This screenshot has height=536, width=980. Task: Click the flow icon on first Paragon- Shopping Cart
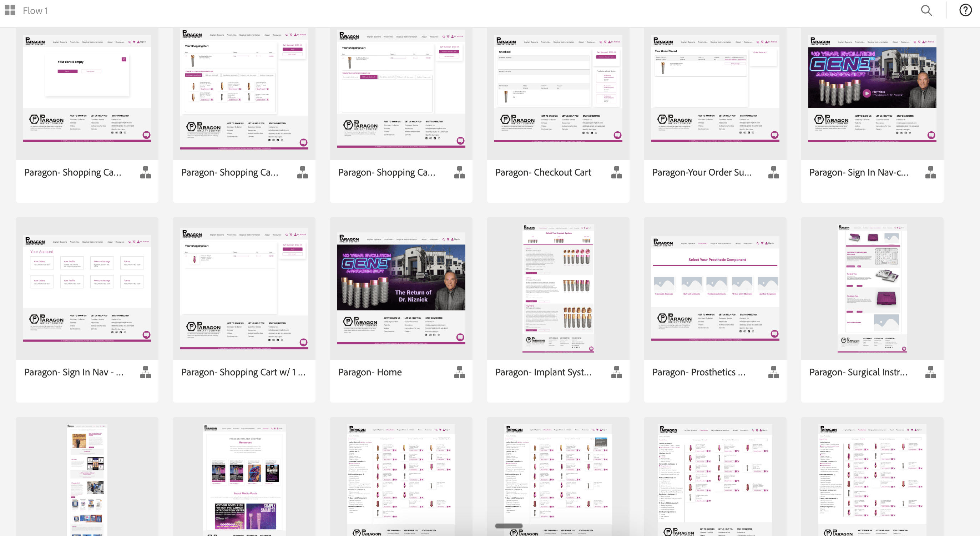pyautogui.click(x=146, y=172)
